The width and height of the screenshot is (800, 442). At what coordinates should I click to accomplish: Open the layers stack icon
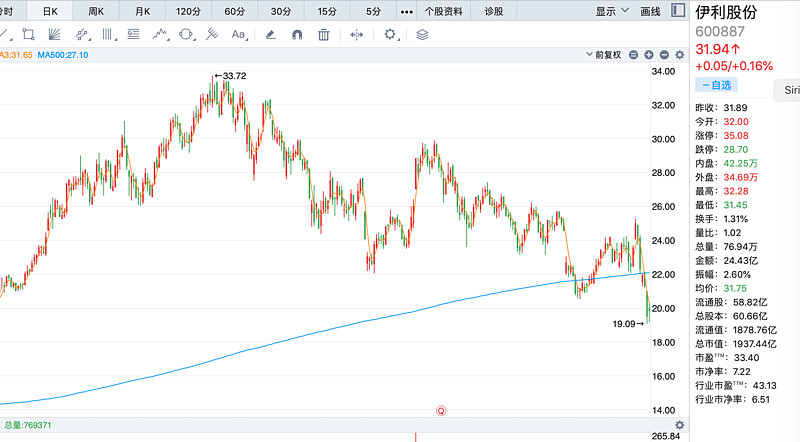coord(422,34)
